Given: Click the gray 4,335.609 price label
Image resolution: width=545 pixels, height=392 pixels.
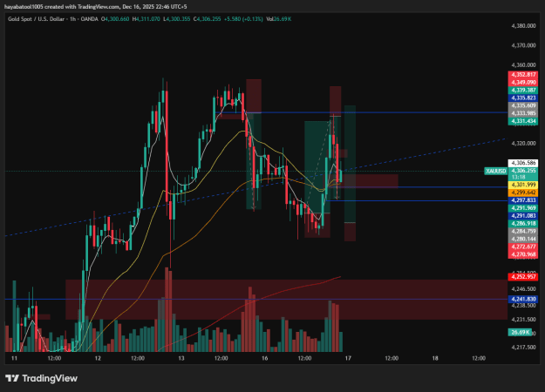Looking at the screenshot, I should click(523, 105).
